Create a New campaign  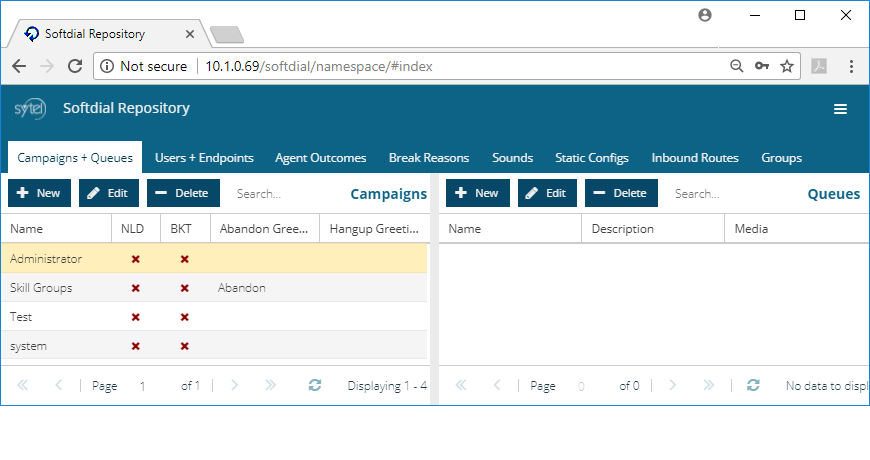coord(39,193)
